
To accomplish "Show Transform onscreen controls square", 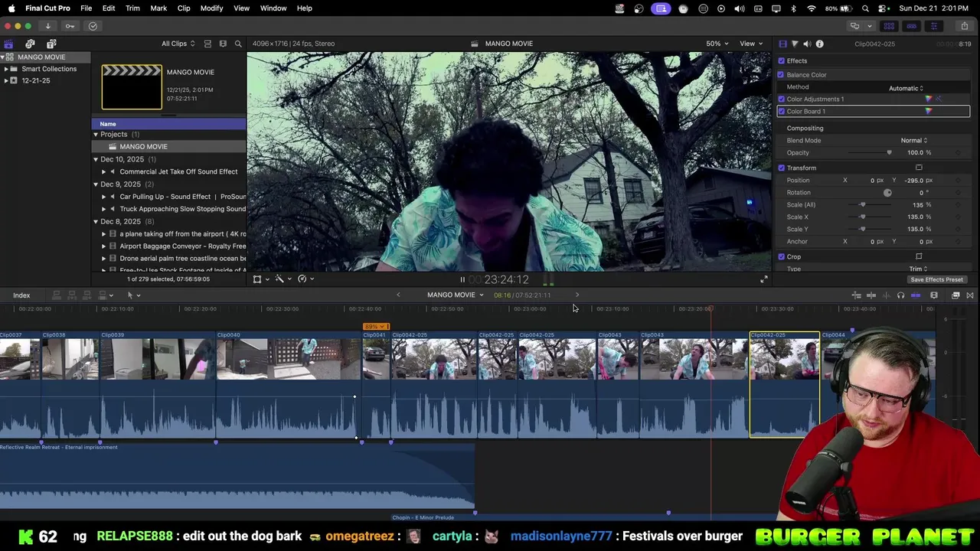I will (x=919, y=168).
